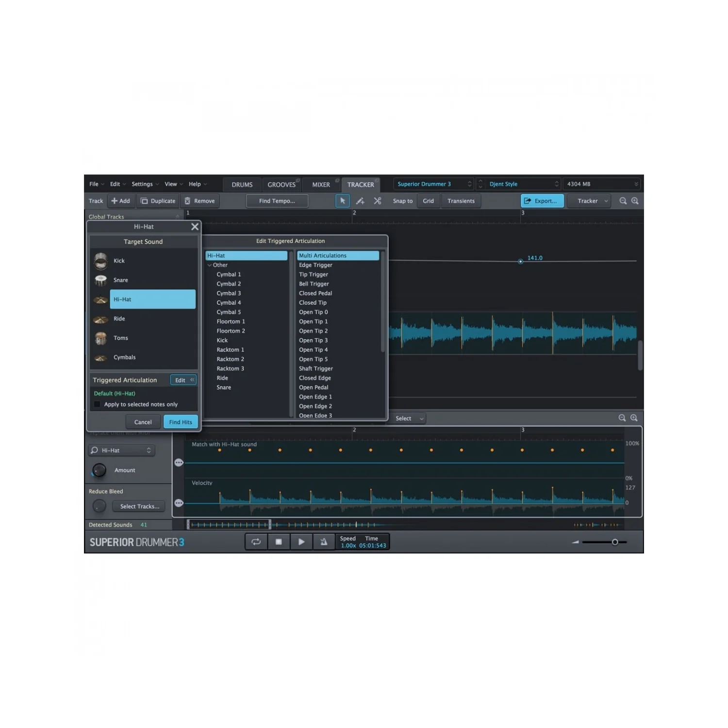The width and height of the screenshot is (728, 728).
Task: Select Hi-Hat as the Target Sound
Action: [x=153, y=299]
